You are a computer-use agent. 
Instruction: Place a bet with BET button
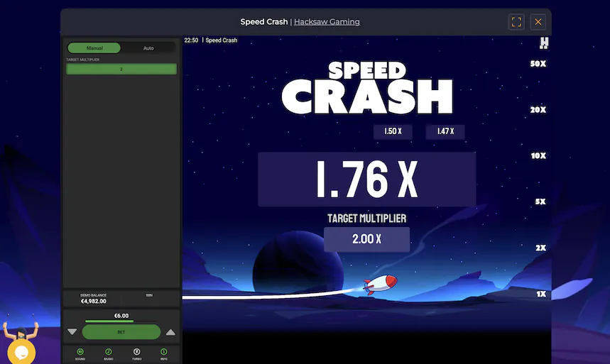(121, 332)
